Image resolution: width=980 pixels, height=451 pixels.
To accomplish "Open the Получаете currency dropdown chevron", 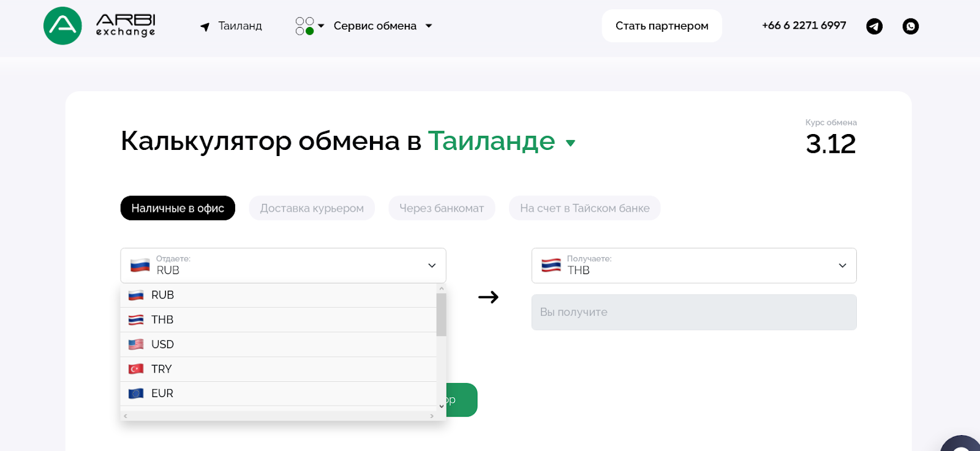I will click(x=843, y=266).
